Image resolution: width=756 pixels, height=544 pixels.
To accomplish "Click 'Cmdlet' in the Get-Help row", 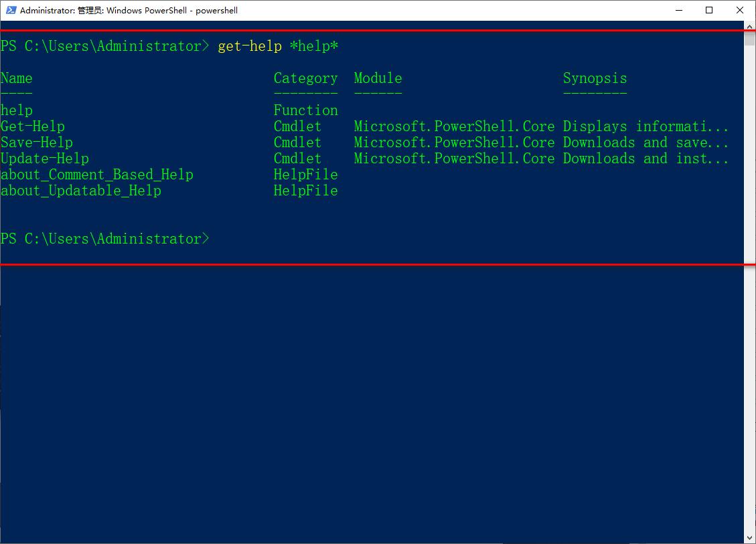I will [297, 126].
